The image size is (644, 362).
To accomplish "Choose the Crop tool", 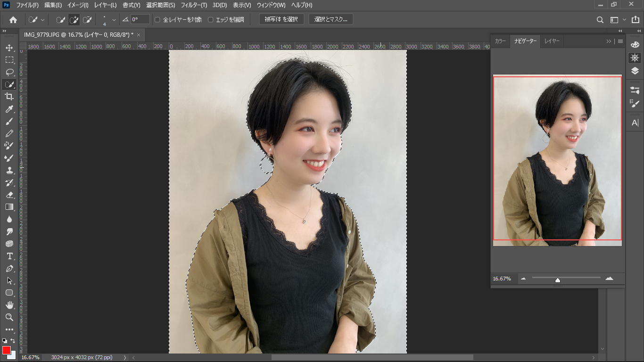I will pos(9,97).
